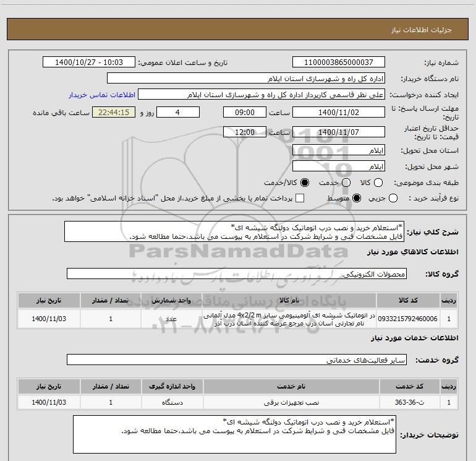Click the buyer explanations text area

click(234, 434)
